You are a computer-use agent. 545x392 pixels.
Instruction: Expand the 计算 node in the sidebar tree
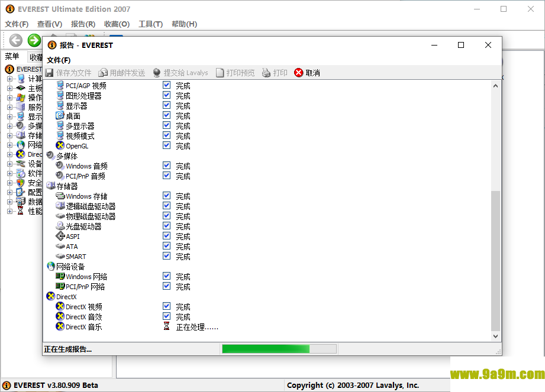(x=9, y=79)
